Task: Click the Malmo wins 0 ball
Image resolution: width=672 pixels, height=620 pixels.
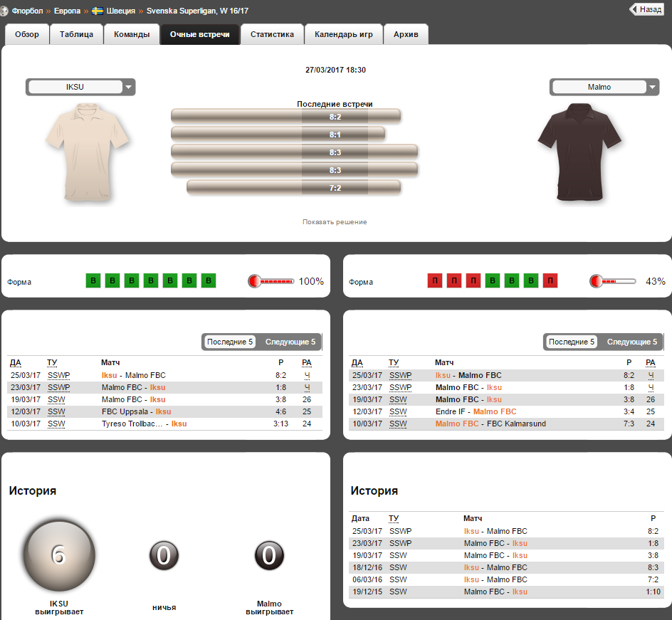Action: [269, 555]
